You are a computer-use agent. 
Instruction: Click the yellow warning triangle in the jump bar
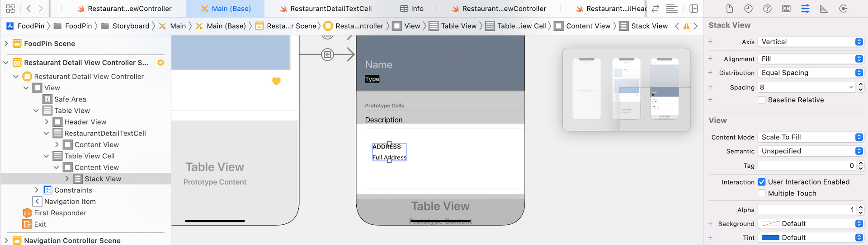(686, 26)
